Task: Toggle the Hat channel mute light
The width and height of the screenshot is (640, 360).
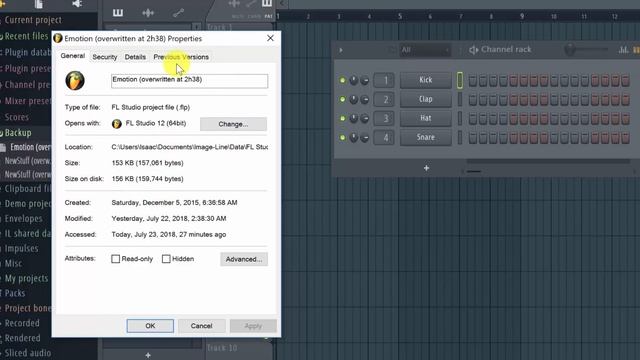Action: (342, 118)
